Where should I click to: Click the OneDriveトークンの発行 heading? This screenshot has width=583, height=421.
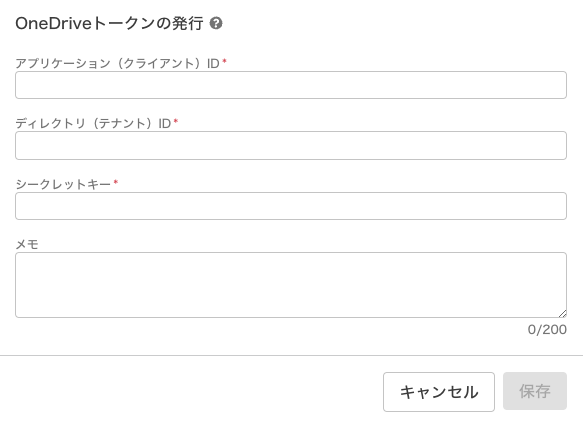109,23
